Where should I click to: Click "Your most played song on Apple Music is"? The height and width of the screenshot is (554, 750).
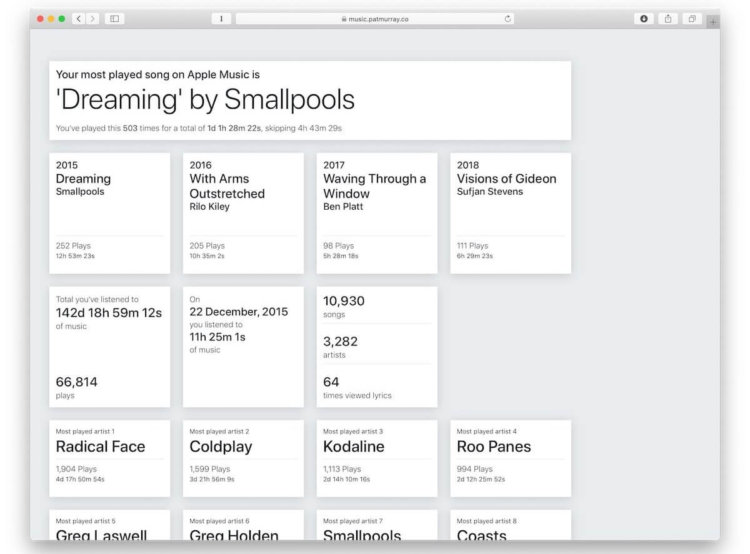click(157, 75)
